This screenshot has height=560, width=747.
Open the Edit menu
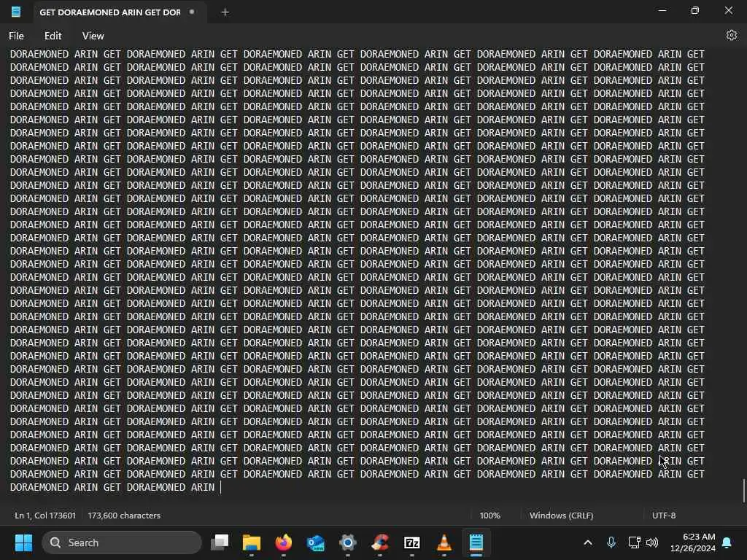point(53,36)
